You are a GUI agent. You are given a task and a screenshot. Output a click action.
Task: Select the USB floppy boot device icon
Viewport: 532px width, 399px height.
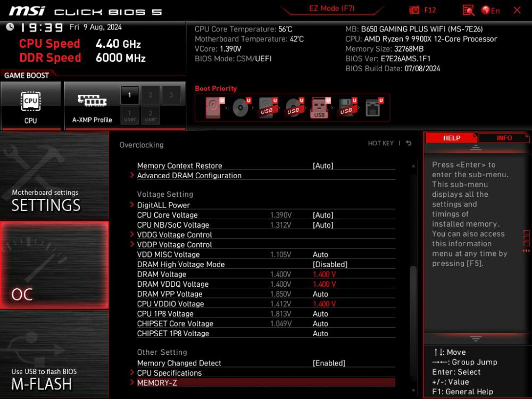coord(347,107)
